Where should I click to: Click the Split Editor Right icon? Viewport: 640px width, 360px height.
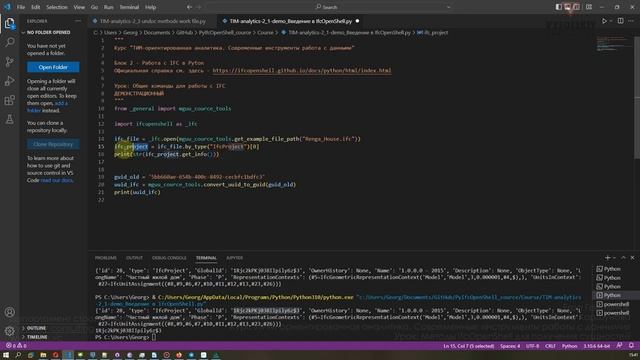point(620,21)
